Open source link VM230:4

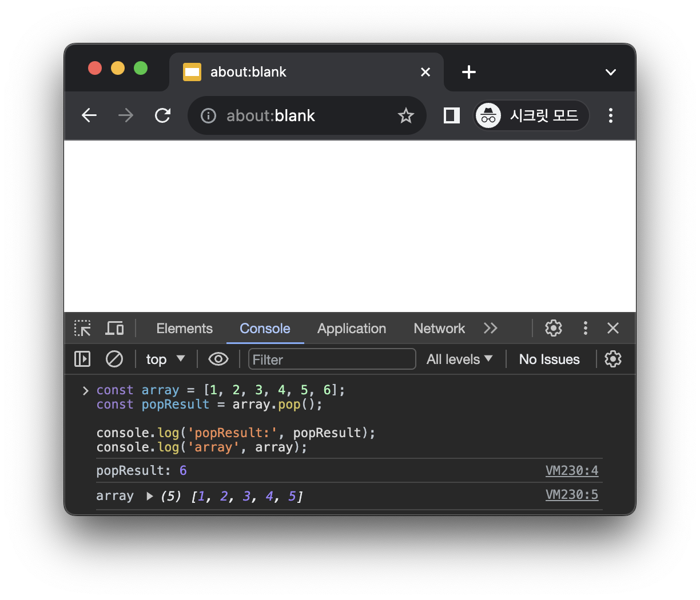point(572,471)
